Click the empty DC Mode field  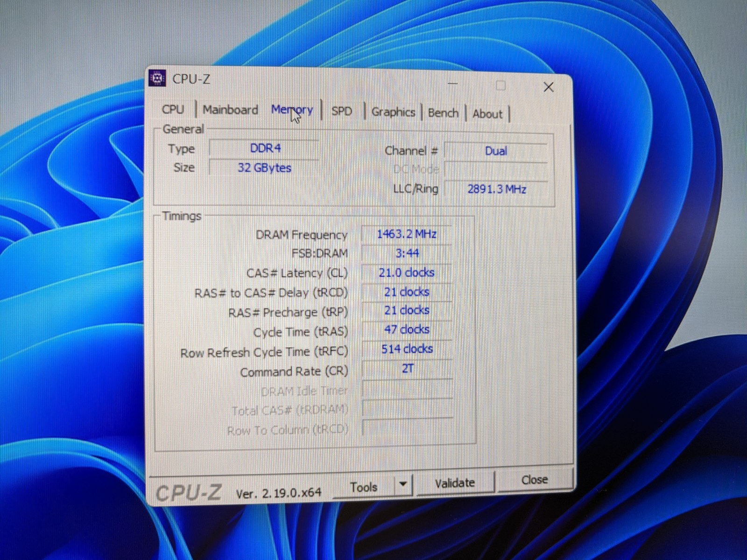pyautogui.click(x=496, y=170)
